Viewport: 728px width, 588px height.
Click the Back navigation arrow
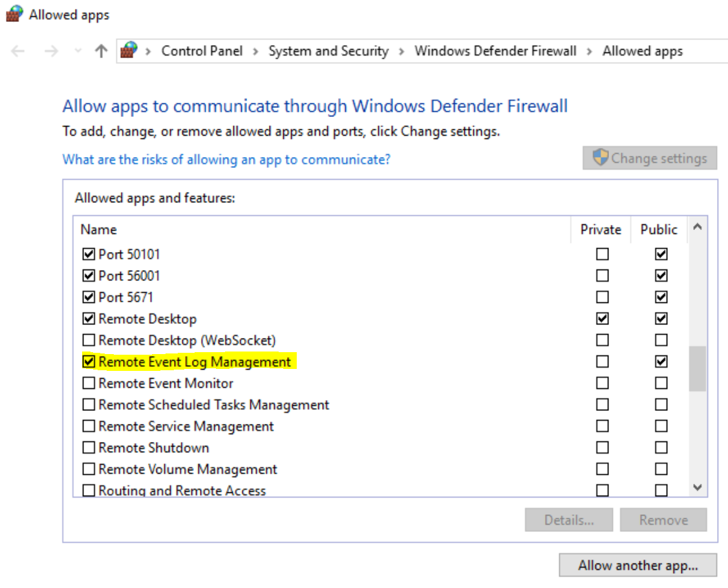(18, 51)
